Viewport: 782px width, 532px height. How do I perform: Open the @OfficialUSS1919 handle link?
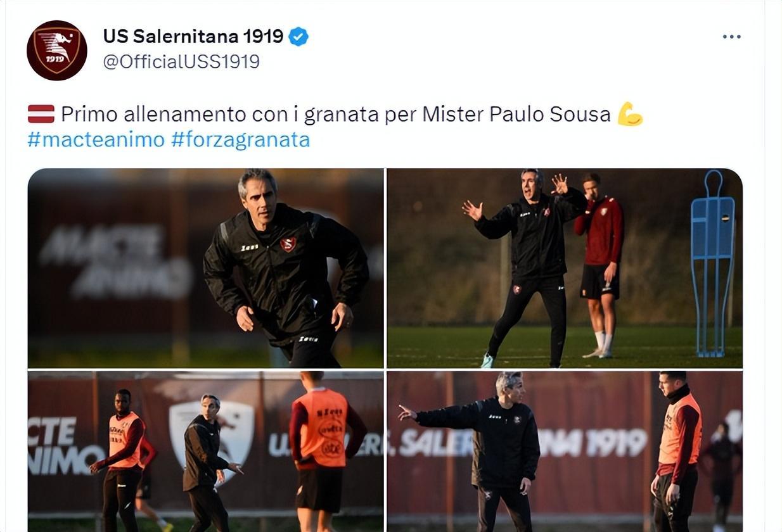pos(181,61)
